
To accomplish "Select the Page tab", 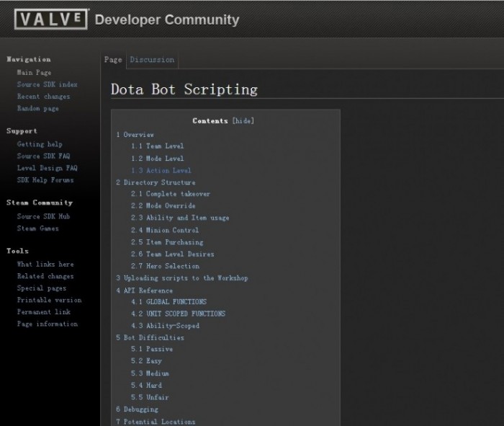I will tap(113, 60).
